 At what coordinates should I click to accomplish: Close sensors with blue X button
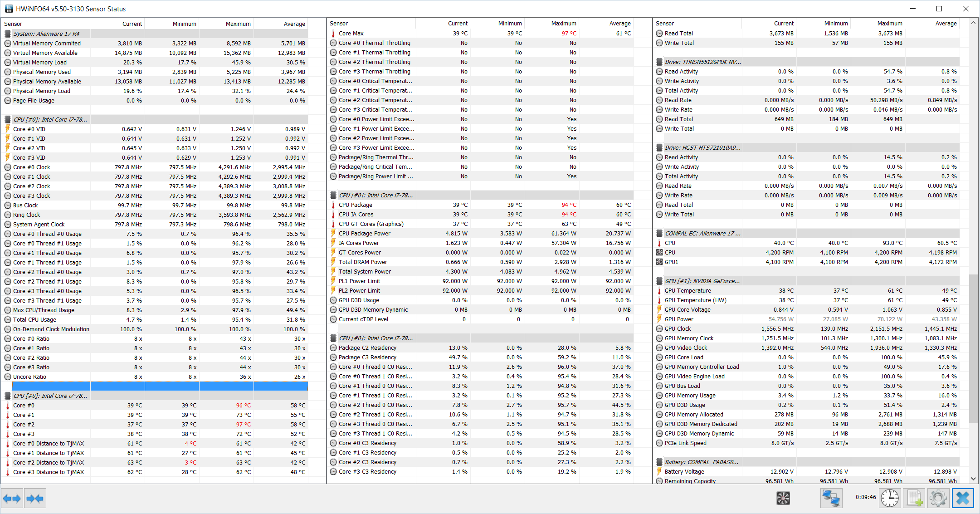click(x=962, y=498)
